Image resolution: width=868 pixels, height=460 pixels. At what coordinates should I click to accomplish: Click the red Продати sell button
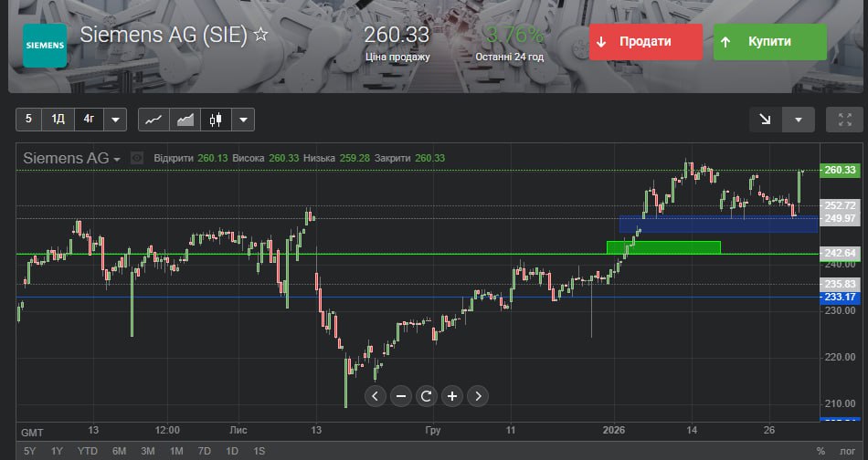(x=645, y=41)
